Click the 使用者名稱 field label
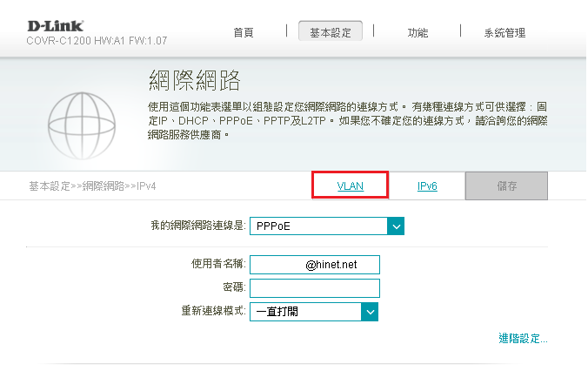Screen dimensions: 588x371 point(218,264)
